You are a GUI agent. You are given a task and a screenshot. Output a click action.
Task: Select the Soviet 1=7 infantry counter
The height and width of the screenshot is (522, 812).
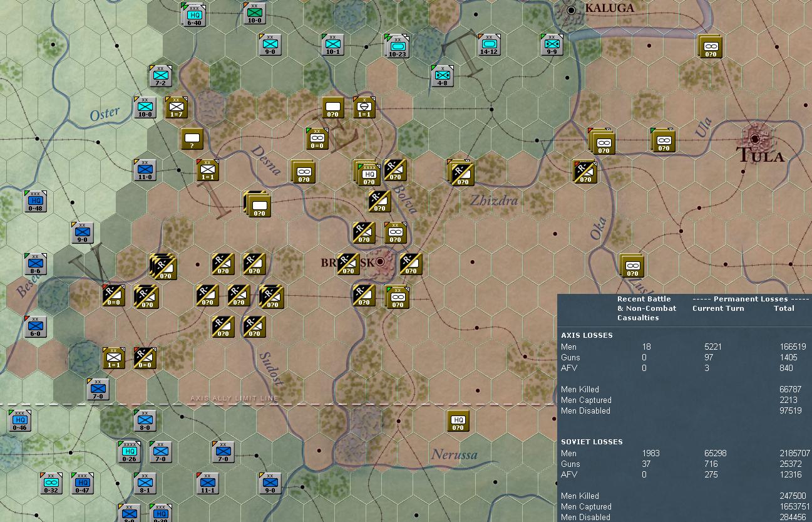click(176, 108)
